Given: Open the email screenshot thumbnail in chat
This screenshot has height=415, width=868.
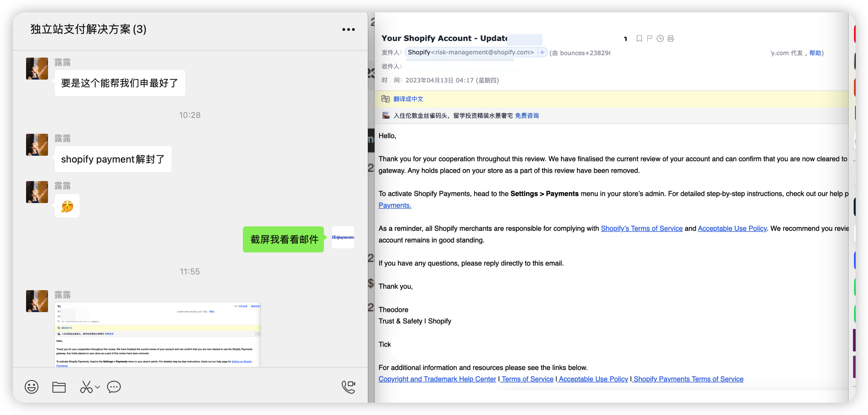Looking at the screenshot, I should pyautogui.click(x=158, y=334).
